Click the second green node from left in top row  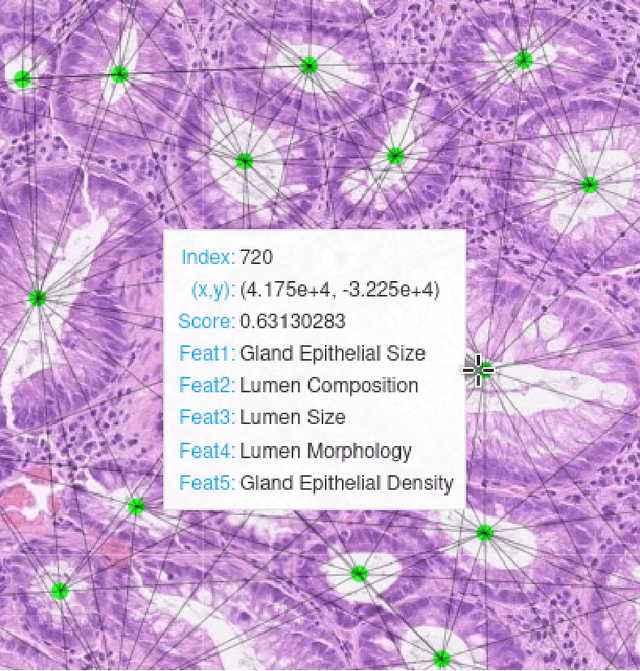[119, 73]
